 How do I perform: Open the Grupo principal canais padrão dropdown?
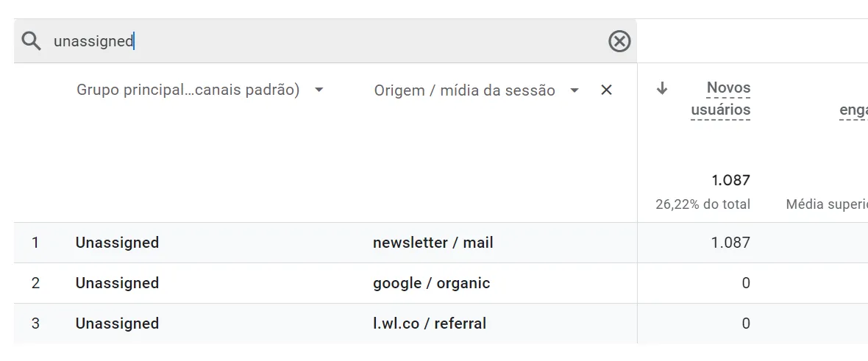(319, 90)
